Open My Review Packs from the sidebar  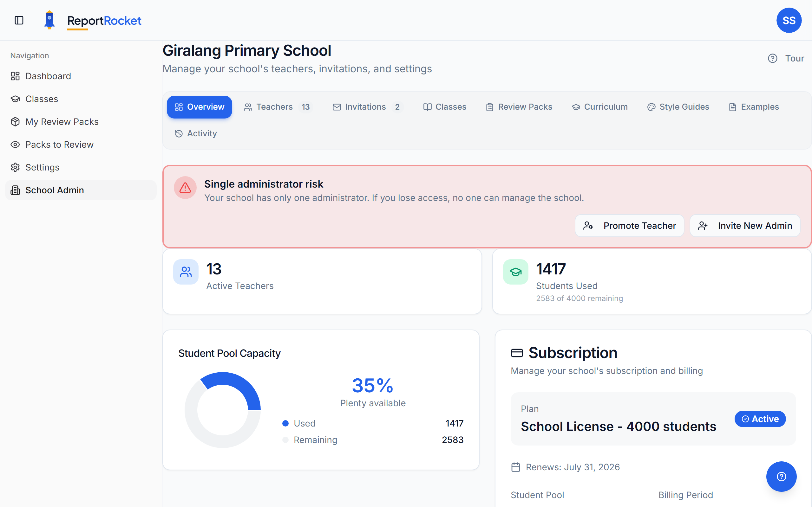click(62, 121)
